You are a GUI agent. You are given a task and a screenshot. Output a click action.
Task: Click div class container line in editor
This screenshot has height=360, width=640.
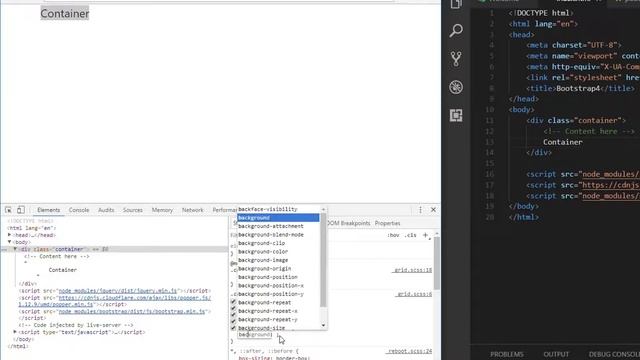576,120
